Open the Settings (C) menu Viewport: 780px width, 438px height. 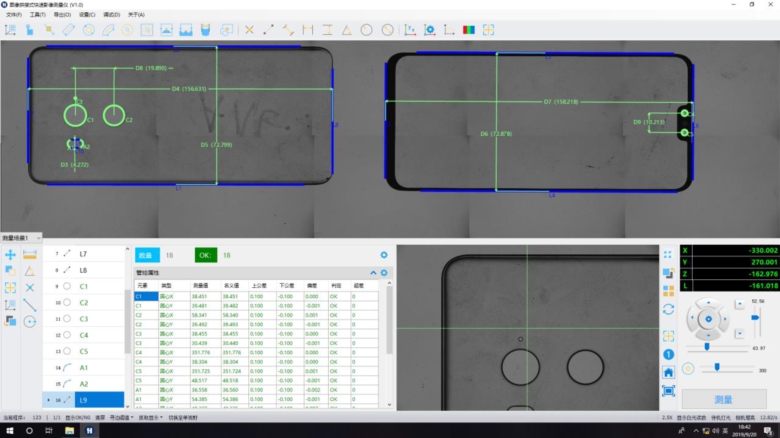coord(87,15)
